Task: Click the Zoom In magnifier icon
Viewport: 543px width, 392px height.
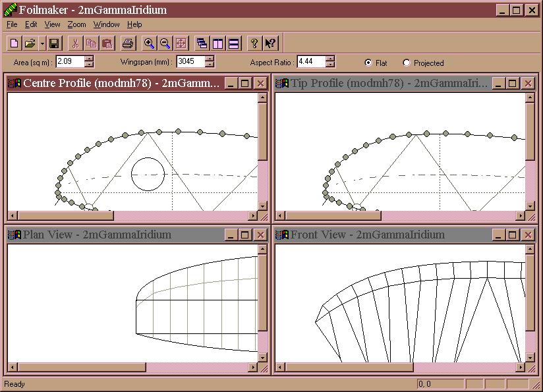Action: [150, 43]
